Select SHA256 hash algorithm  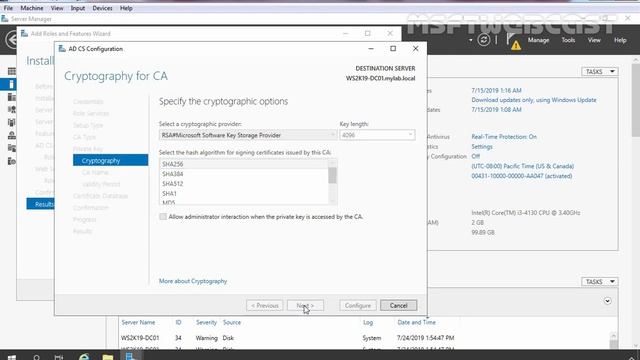point(244,164)
